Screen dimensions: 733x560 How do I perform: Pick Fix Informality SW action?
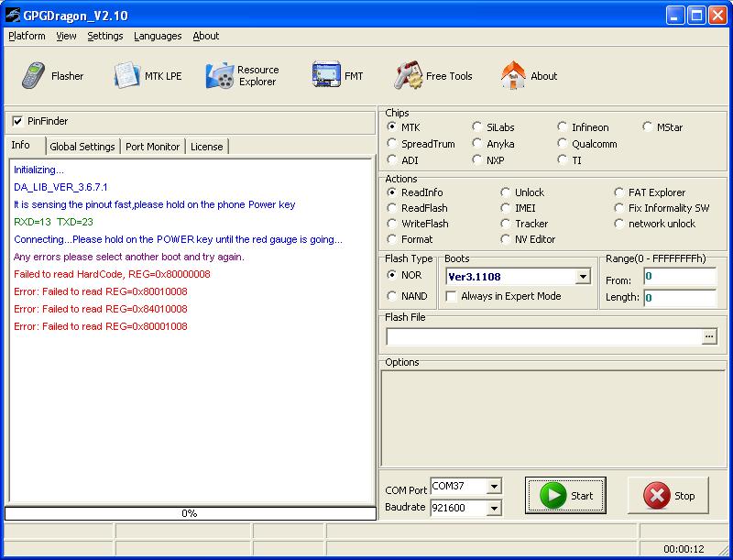(619, 207)
